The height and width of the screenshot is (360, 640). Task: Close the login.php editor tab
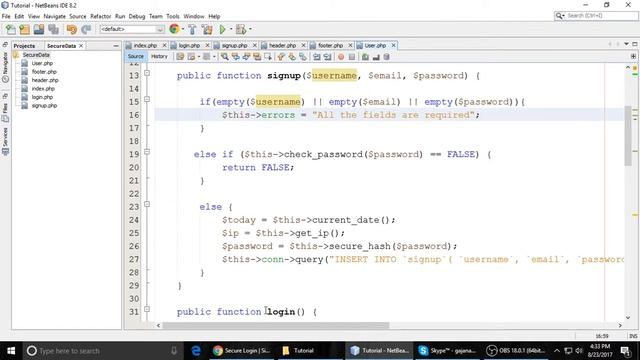point(207,45)
